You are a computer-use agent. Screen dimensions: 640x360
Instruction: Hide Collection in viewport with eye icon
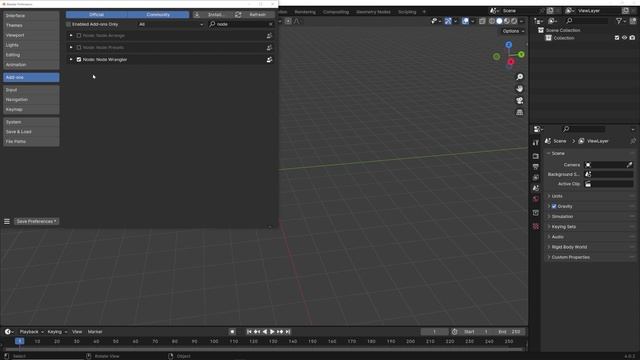(x=624, y=38)
